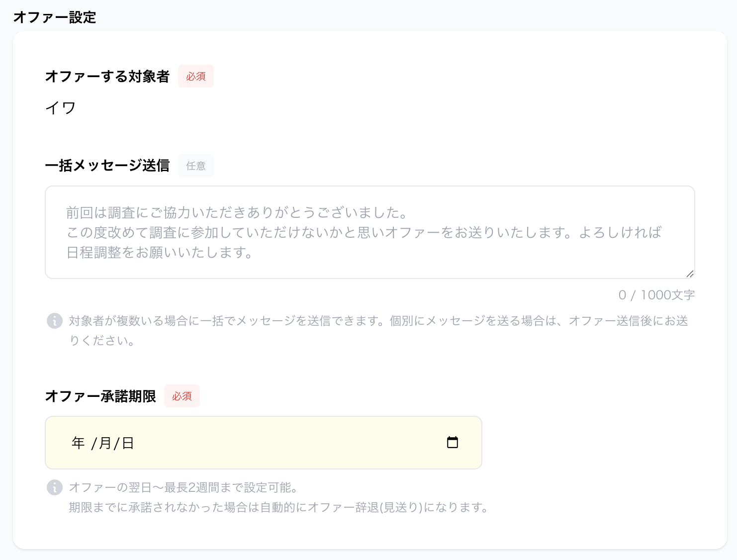Open the calendar picker in the date field
The width and height of the screenshot is (737, 560).
[x=452, y=442]
